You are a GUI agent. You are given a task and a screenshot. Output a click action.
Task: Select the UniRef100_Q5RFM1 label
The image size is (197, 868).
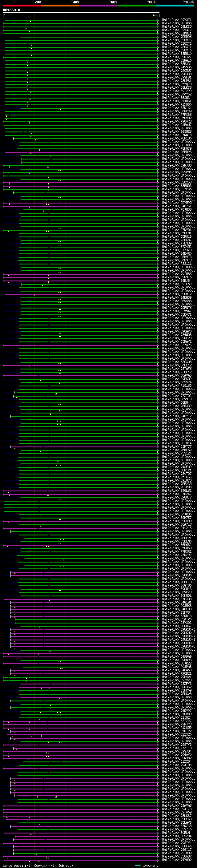[x=177, y=233]
